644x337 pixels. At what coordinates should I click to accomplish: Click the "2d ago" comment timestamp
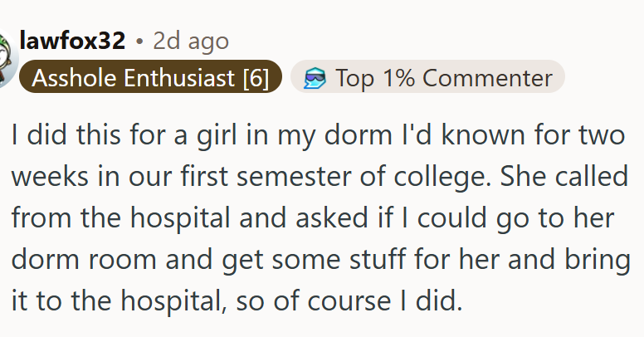coord(191,41)
